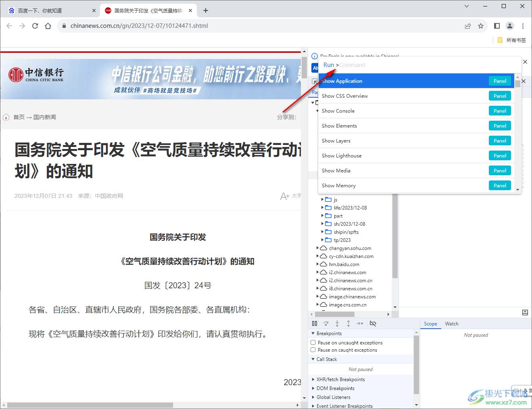Expand the life/2023/12-08 folder
Screen dimensions: 532x409
(x=322, y=208)
